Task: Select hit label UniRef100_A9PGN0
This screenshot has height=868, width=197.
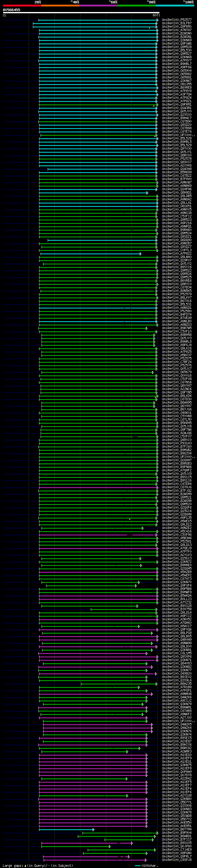Action: pyautogui.click(x=177, y=853)
